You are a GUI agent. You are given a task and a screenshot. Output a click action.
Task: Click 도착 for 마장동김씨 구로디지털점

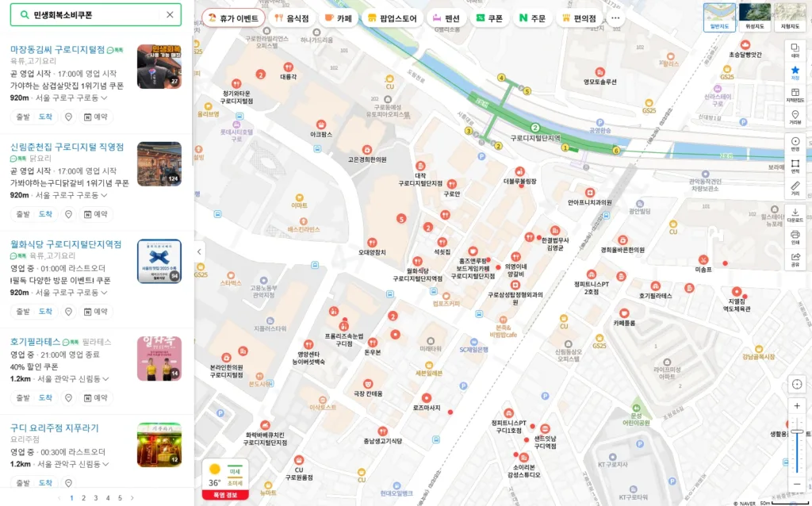point(45,117)
